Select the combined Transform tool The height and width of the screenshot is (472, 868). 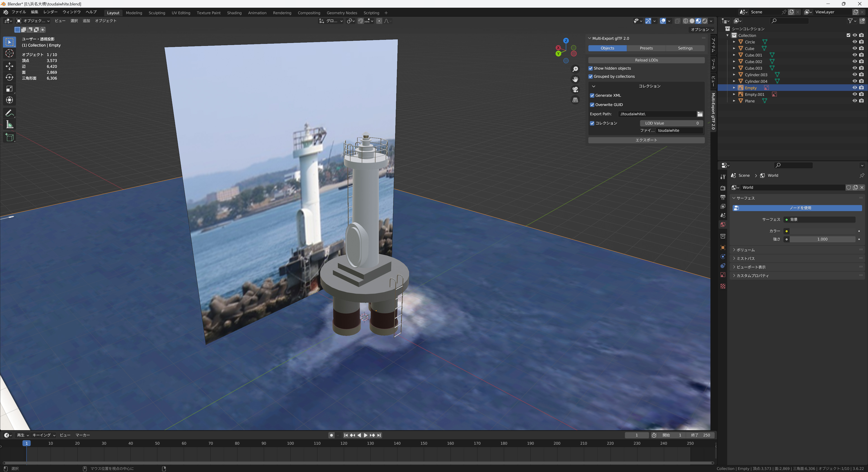pyautogui.click(x=9, y=100)
